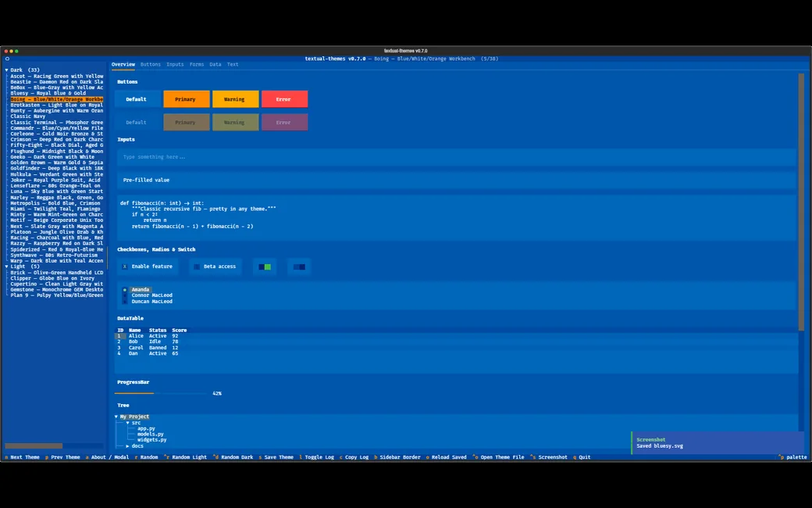Toggle the Enable feature checkbox
This screenshot has width=812, height=508.
click(x=148, y=267)
